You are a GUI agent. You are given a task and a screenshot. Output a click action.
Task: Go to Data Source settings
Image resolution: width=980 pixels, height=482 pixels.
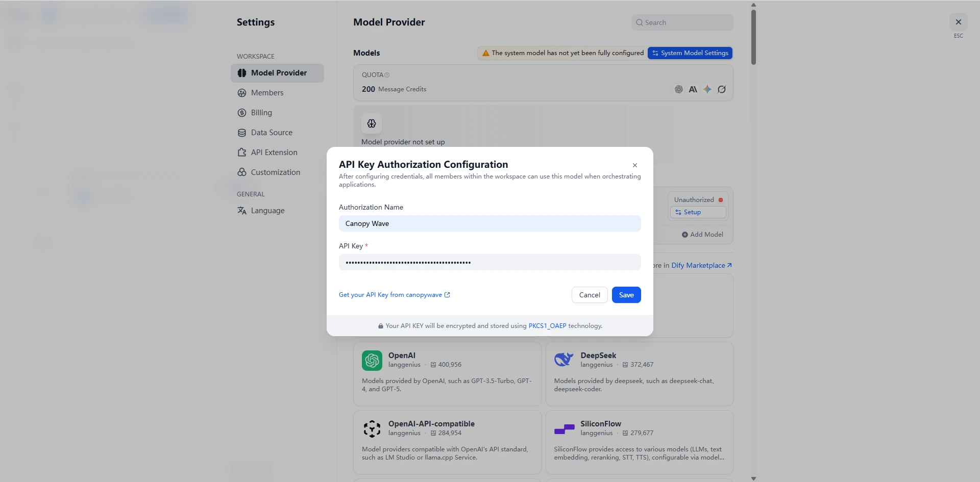click(271, 133)
